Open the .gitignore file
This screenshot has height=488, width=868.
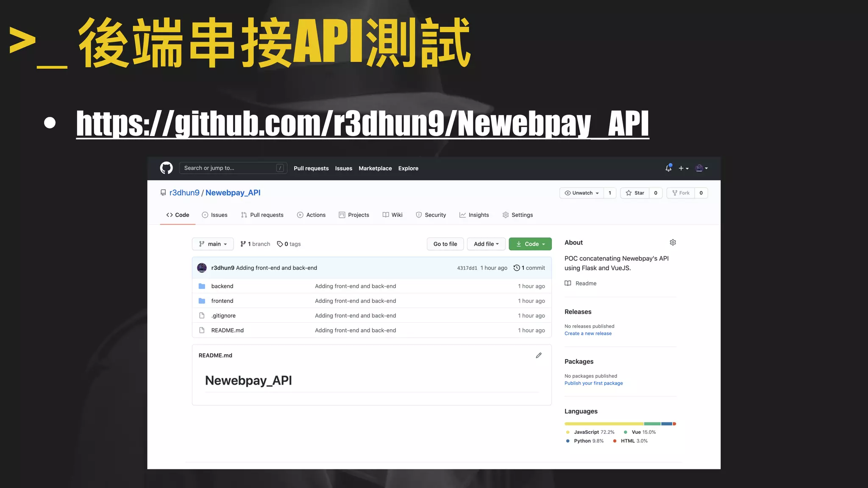point(223,316)
